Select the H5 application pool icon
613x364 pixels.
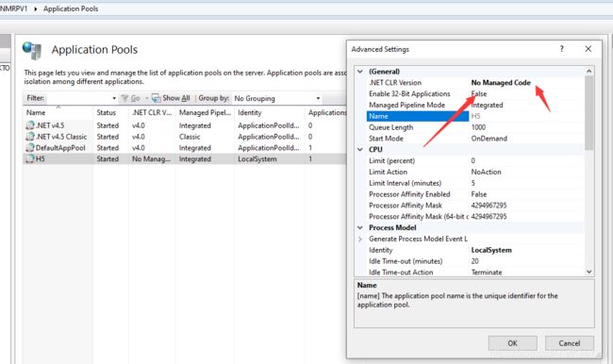click(30, 158)
